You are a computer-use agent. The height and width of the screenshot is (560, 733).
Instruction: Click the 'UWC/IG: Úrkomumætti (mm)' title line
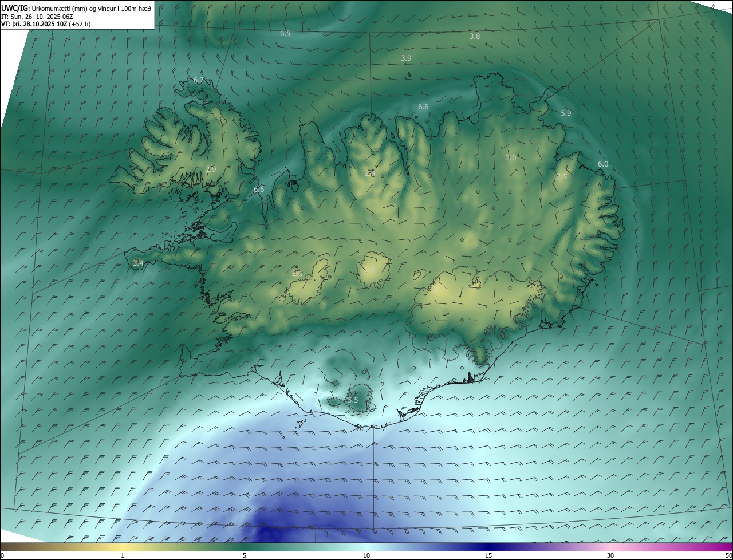[76, 8]
